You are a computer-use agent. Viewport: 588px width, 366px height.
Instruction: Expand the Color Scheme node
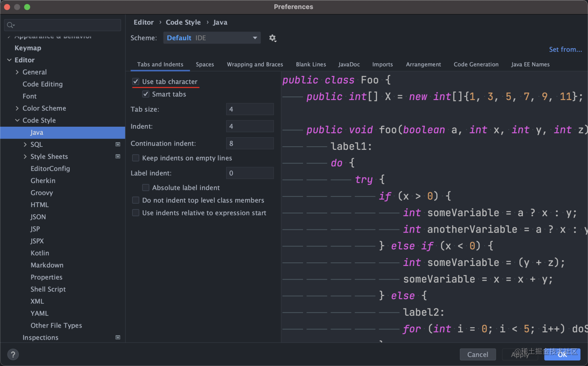tap(17, 108)
